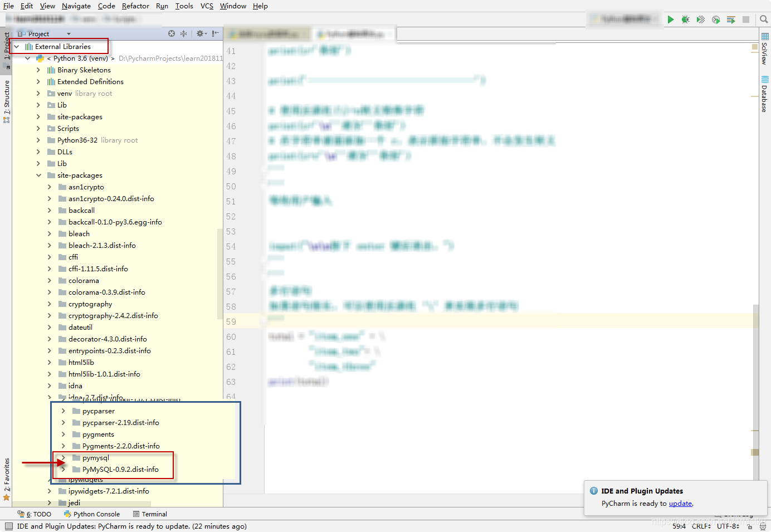
Task: Collapse all nodes in Project tree
Action: tap(184, 33)
